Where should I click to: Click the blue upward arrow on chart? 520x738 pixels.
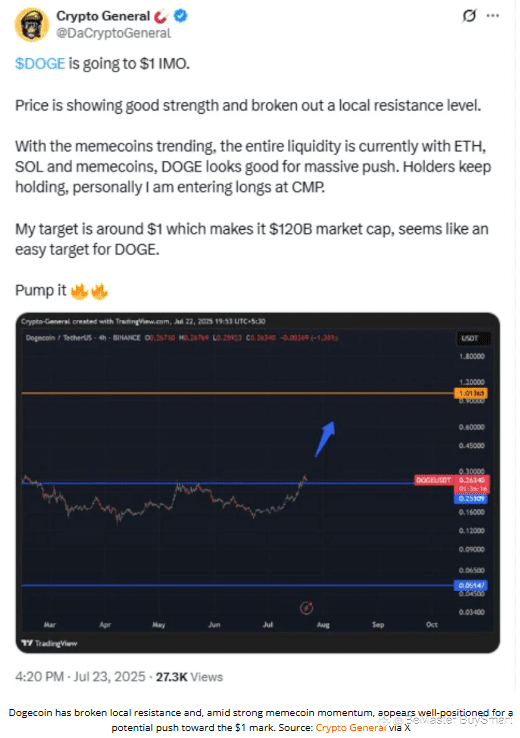pyautogui.click(x=325, y=439)
